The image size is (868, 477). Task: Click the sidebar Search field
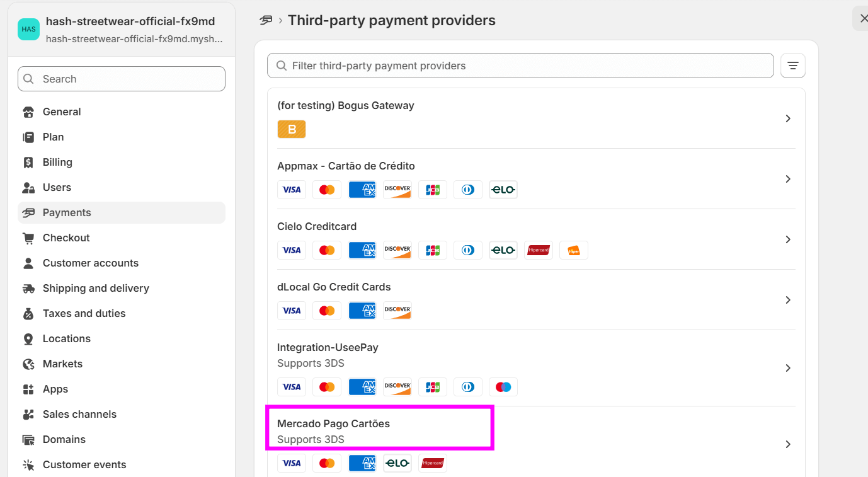(x=122, y=79)
